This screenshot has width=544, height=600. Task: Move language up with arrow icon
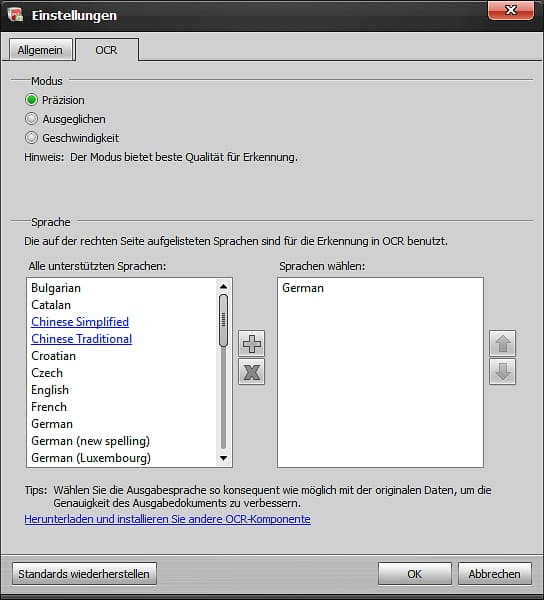click(503, 344)
